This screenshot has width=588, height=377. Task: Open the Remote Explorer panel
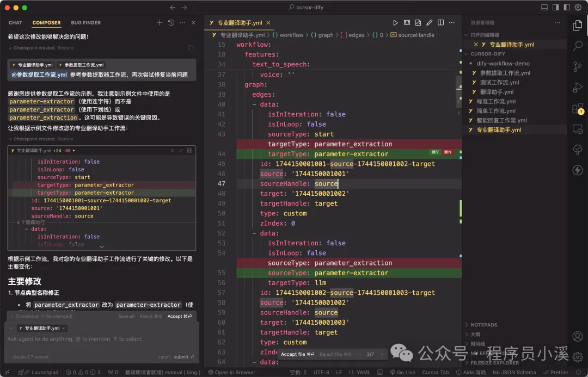577,129
